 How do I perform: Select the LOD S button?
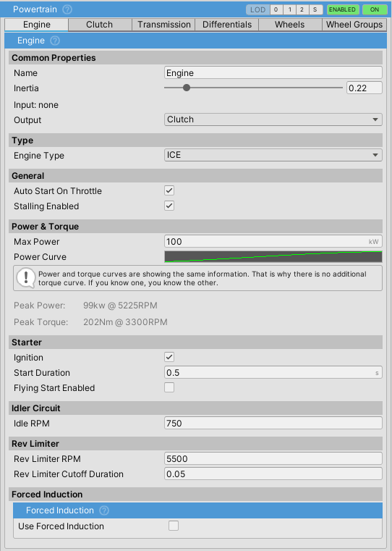point(315,9)
